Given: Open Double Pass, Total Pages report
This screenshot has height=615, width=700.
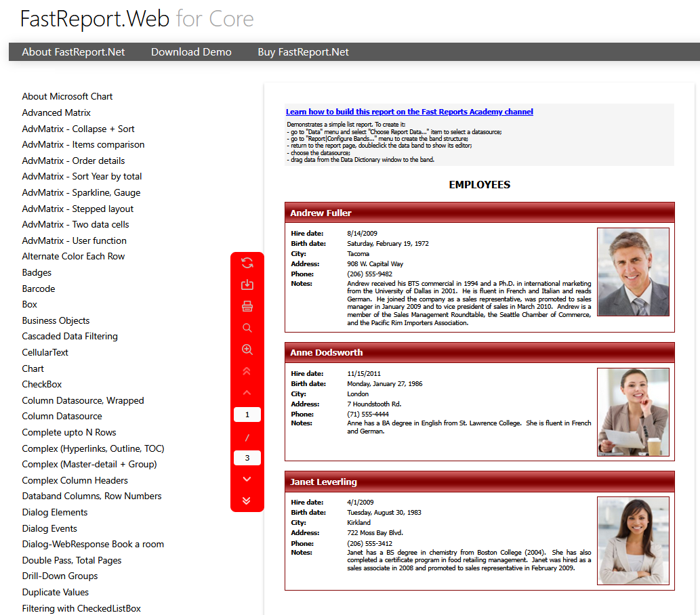Looking at the screenshot, I should 72,560.
